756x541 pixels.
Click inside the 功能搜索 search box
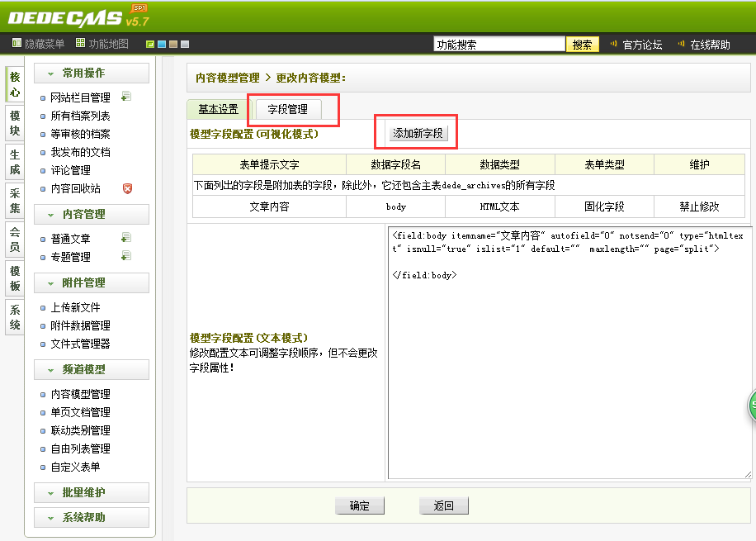coord(498,45)
